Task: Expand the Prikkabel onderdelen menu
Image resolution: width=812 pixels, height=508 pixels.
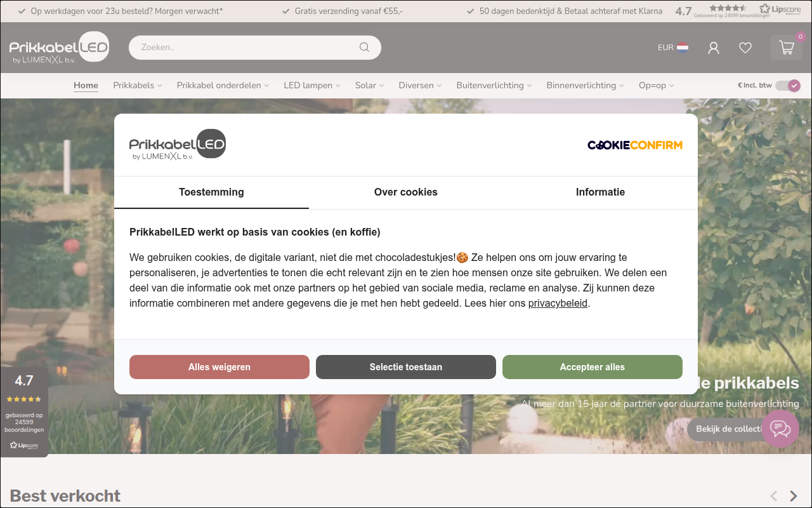Action: [x=223, y=86]
